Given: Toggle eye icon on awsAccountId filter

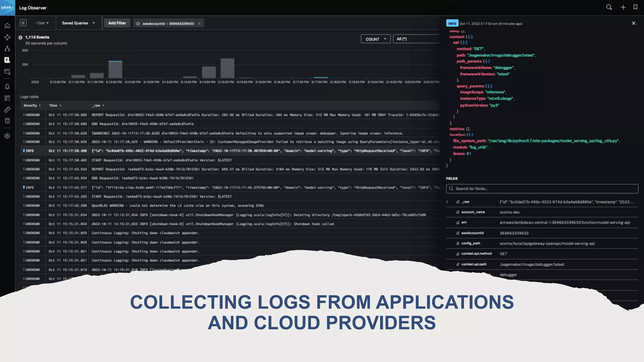Looking at the screenshot, I should 138,24.
